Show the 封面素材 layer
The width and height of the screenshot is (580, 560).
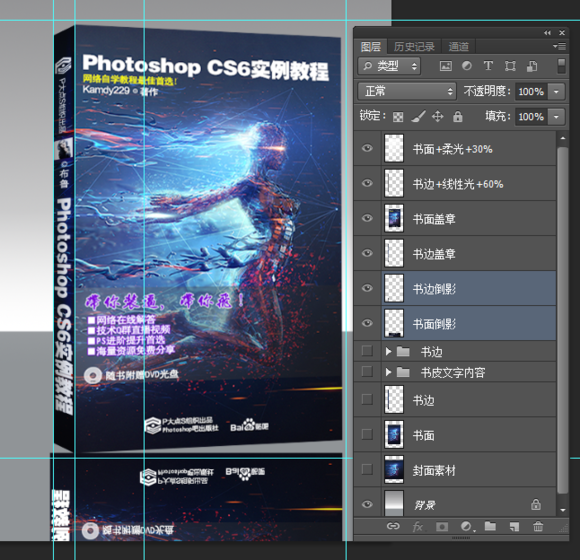click(367, 469)
